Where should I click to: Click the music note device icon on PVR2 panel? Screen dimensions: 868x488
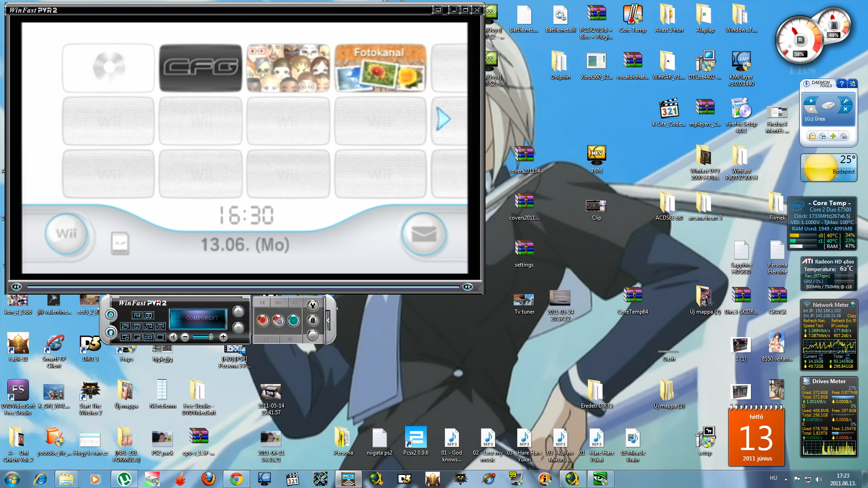(x=149, y=326)
